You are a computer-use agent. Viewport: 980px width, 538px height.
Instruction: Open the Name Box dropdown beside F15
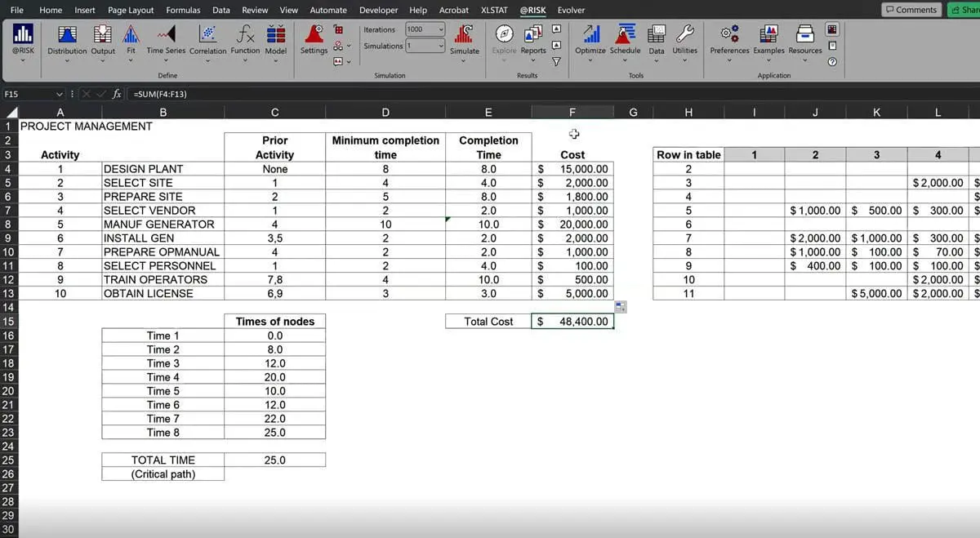[60, 94]
